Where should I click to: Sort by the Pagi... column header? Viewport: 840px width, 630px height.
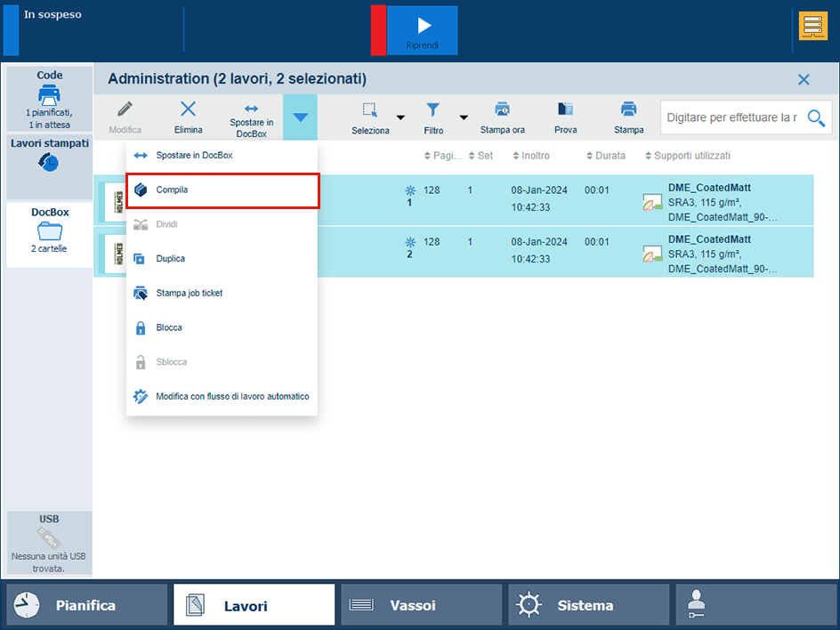point(443,156)
